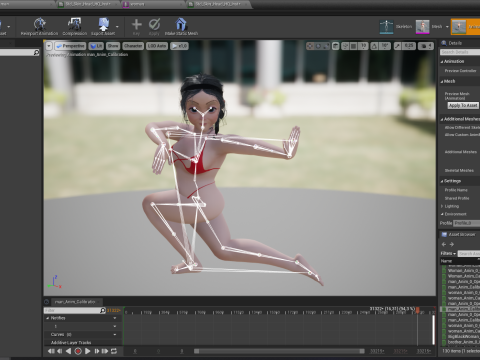Expand the Lighting section
This screenshot has height=360, width=480.
click(442, 206)
